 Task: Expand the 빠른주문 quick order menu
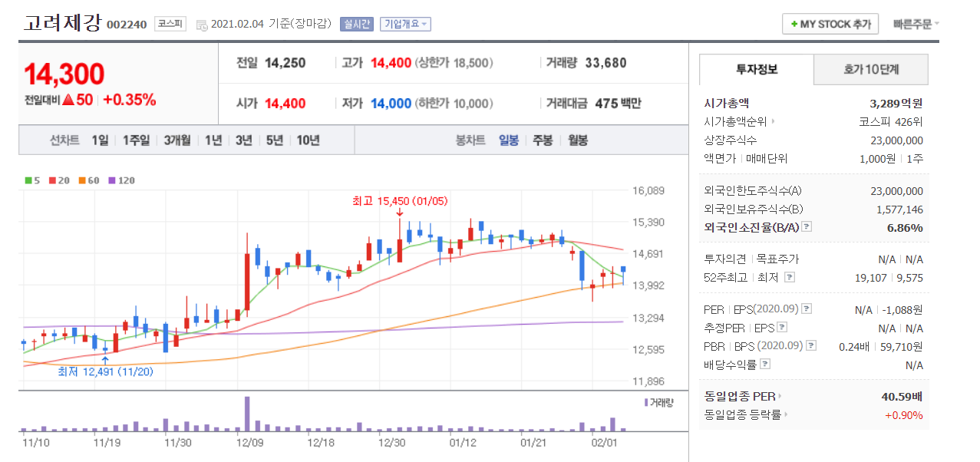(x=916, y=24)
